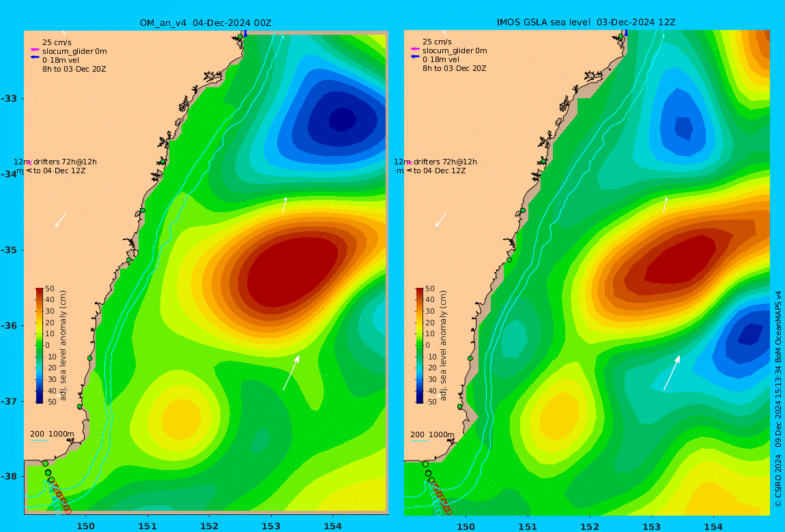
Task: Open the OM_an_v4 04-Dec-2024 00Z title
Action: pos(205,23)
